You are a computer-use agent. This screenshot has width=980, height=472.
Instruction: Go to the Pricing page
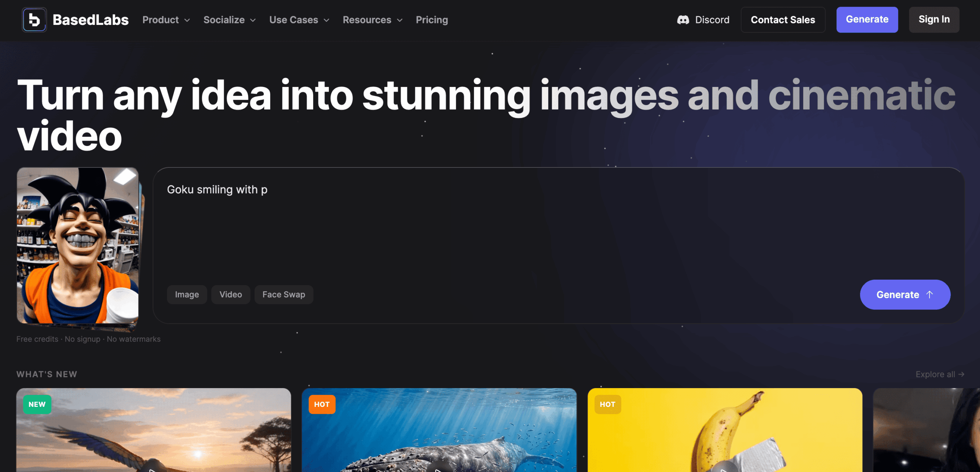pyautogui.click(x=432, y=20)
